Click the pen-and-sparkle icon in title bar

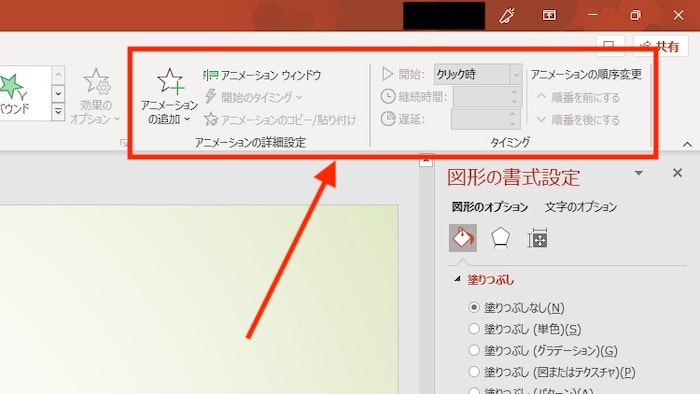pos(507,16)
